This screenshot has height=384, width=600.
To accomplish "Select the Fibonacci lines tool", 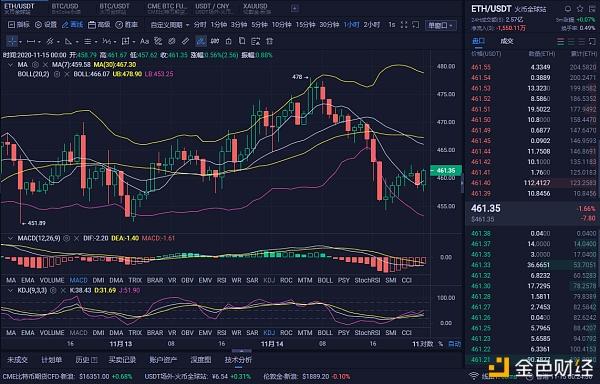I will (x=88, y=41).
